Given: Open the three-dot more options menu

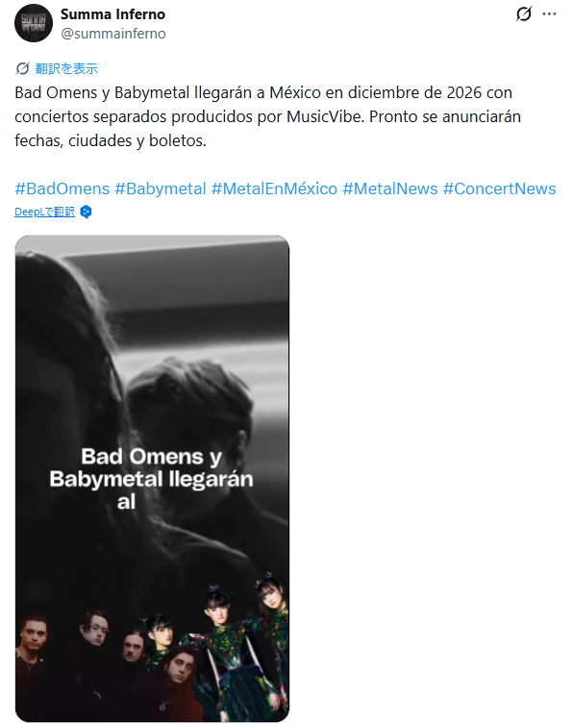Looking at the screenshot, I should (549, 13).
